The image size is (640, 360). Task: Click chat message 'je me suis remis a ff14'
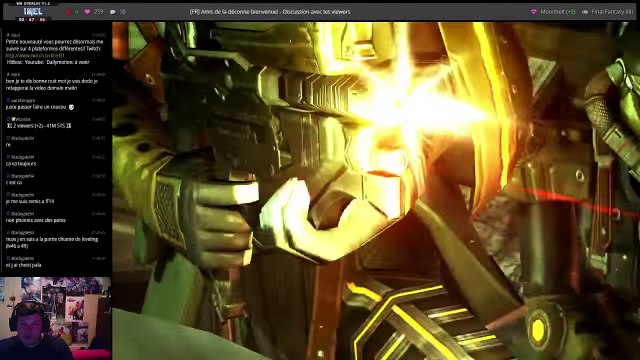30,201
